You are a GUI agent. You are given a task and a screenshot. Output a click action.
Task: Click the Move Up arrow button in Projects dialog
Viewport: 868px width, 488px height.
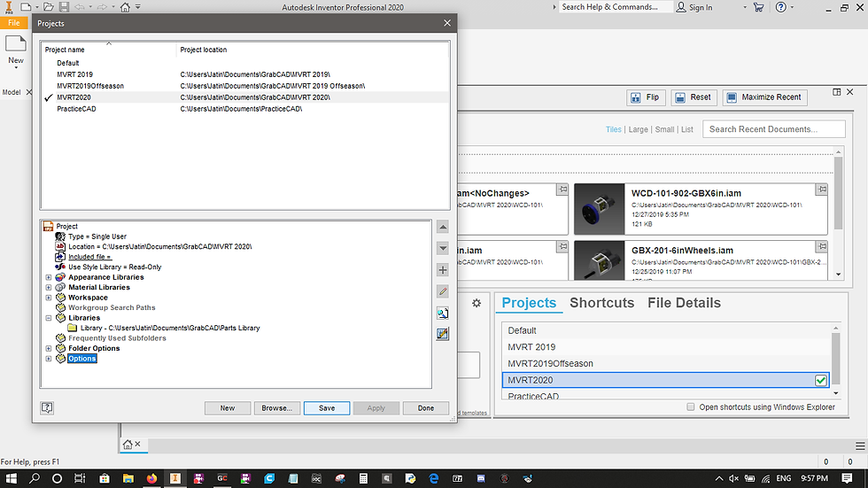[x=443, y=227]
